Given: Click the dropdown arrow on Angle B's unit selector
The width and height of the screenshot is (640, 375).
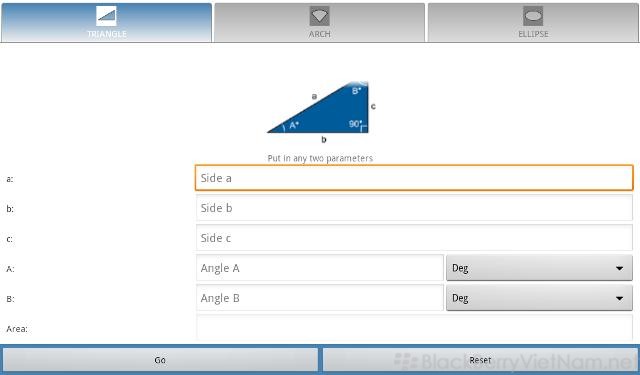Looking at the screenshot, I should 619,299.
